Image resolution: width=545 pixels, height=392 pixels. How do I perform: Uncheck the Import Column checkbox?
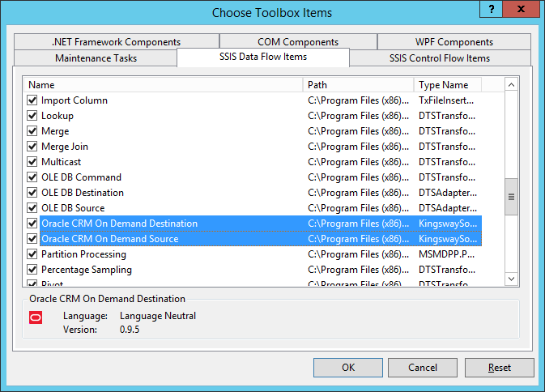tap(32, 100)
